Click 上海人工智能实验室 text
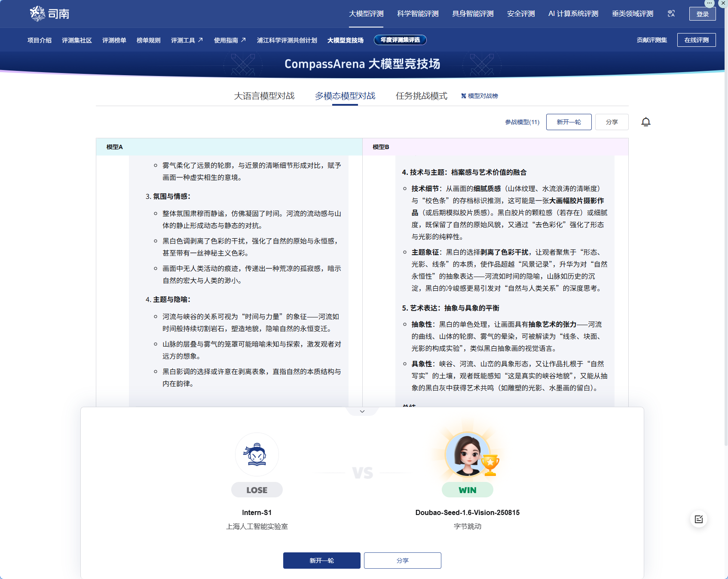The width and height of the screenshot is (728, 579). point(257,527)
